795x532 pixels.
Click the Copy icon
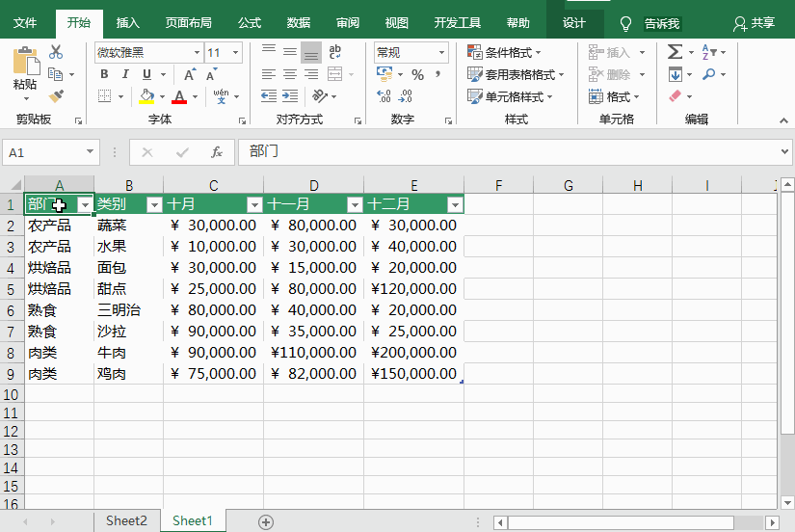click(x=55, y=74)
